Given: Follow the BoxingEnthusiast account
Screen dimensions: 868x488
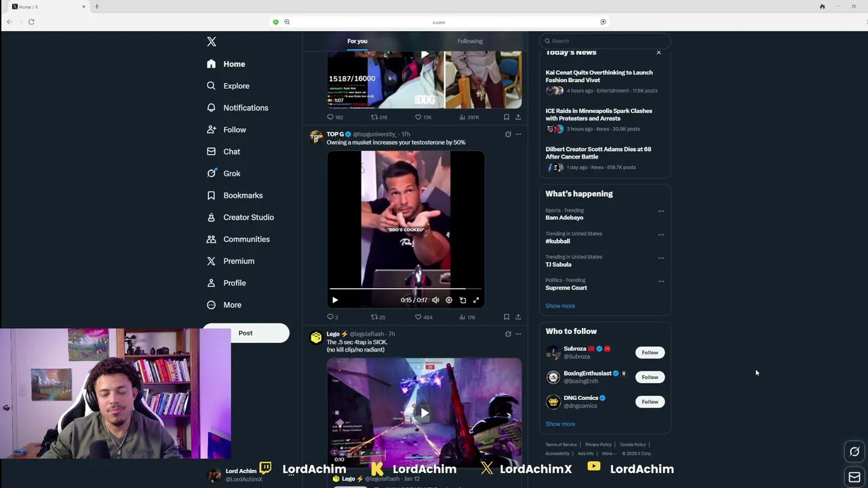Looking at the screenshot, I should point(650,377).
